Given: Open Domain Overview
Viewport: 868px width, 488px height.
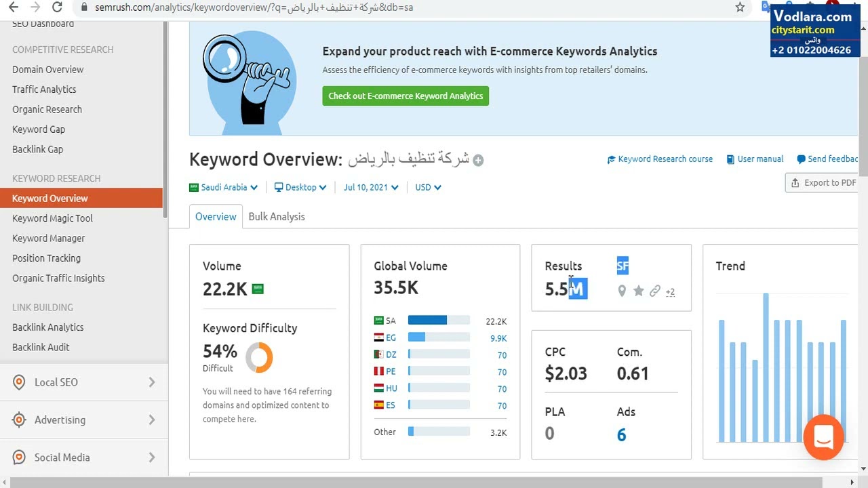Looking at the screenshot, I should click(47, 69).
